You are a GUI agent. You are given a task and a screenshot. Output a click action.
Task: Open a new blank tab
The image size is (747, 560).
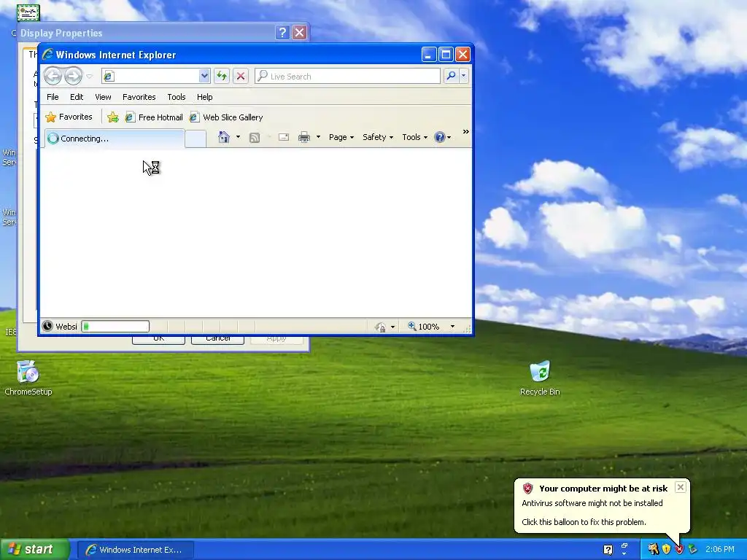pyautogui.click(x=196, y=139)
